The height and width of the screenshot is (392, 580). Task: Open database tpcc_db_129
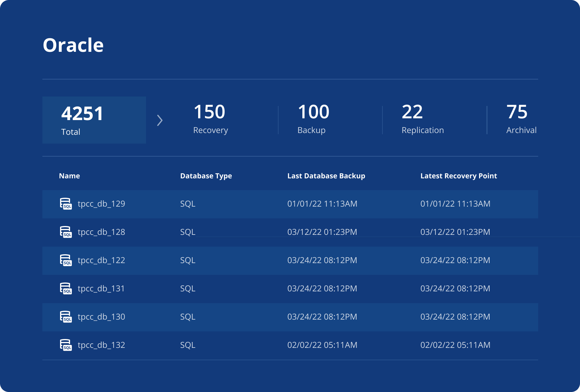(x=101, y=204)
